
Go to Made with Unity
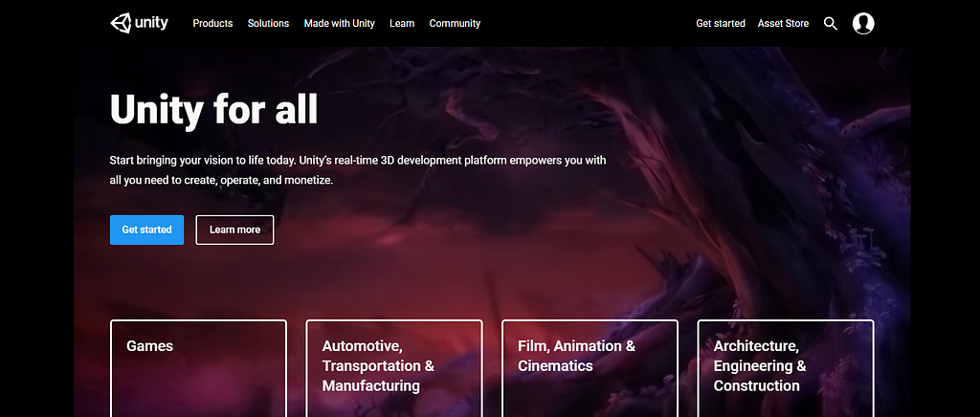340,24
